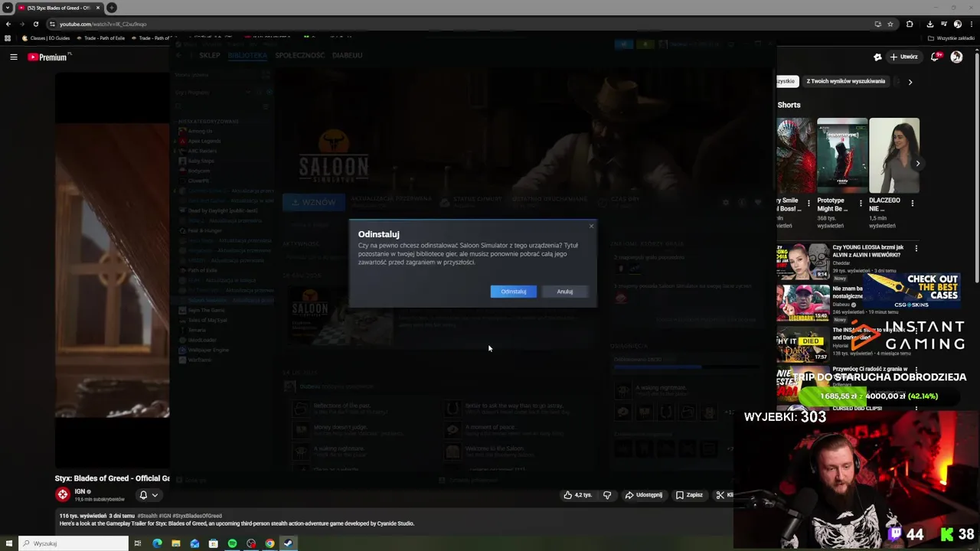Screen dimensions: 980x551
Task: Open options menu for DLACZEGO NIE short
Action: (x=913, y=204)
